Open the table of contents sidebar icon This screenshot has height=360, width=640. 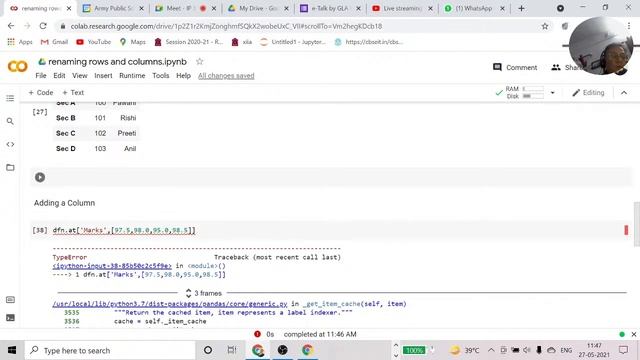[10, 98]
